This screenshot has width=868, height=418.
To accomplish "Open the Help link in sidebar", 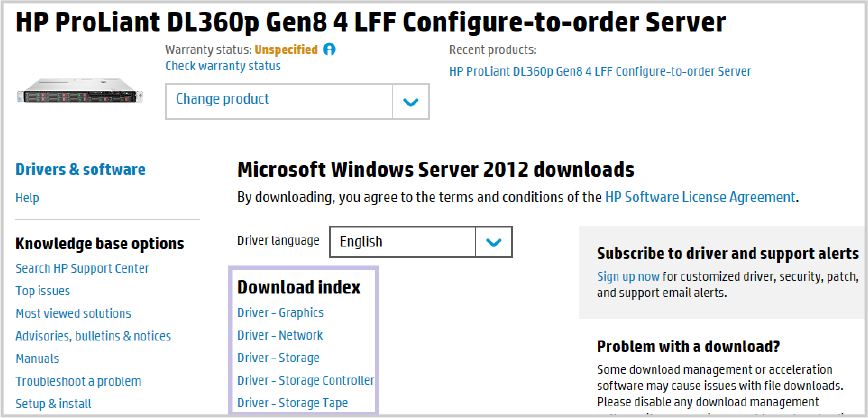I will tap(27, 198).
